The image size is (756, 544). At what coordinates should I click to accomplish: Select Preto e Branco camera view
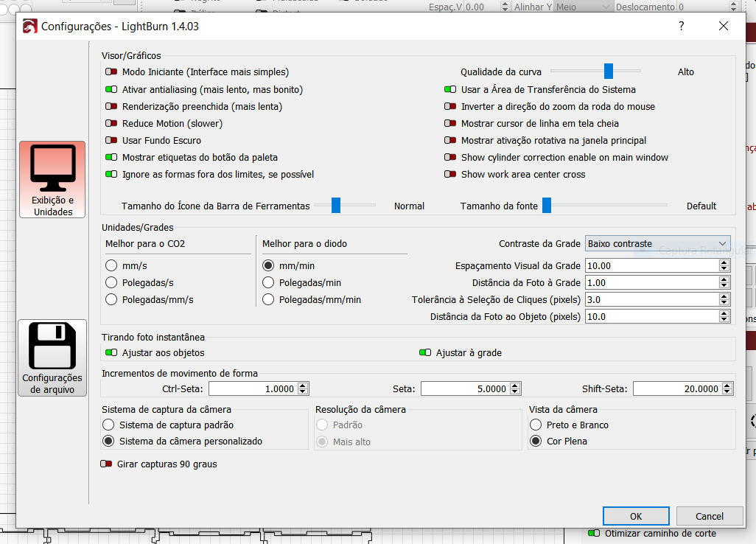536,425
